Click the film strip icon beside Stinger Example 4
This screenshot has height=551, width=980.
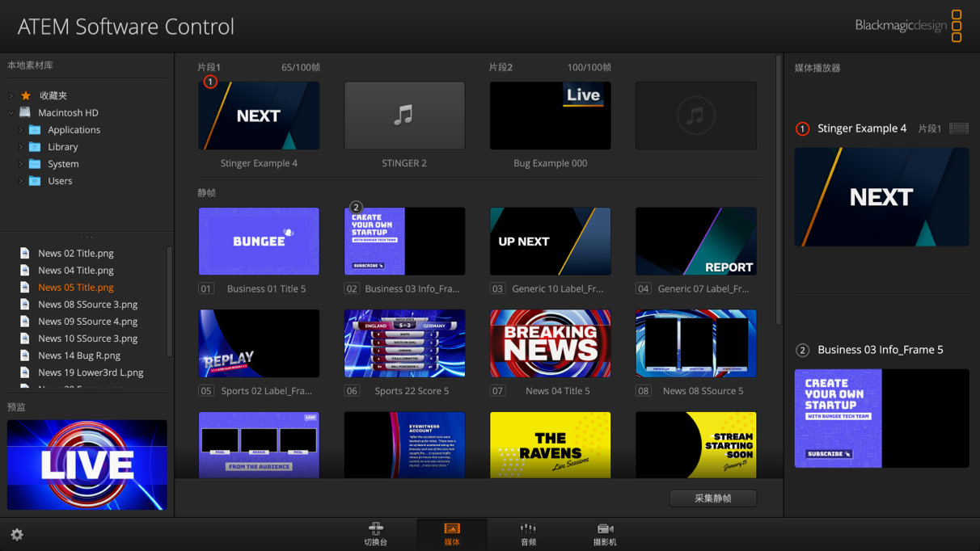coord(959,128)
